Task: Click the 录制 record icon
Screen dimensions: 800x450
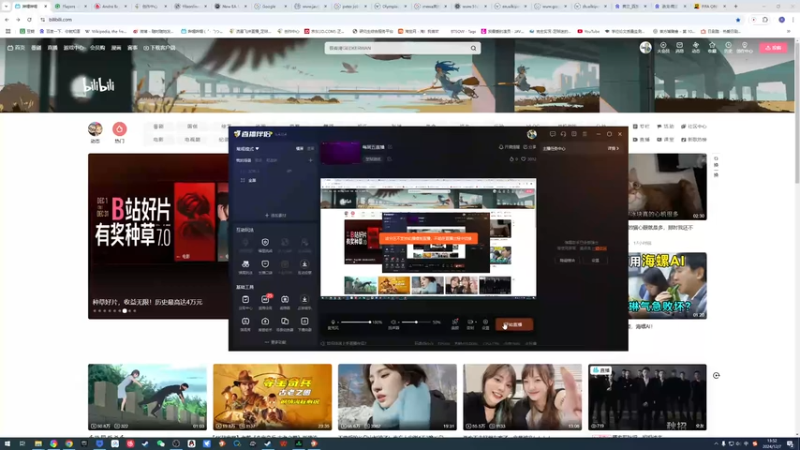Action: (470, 322)
